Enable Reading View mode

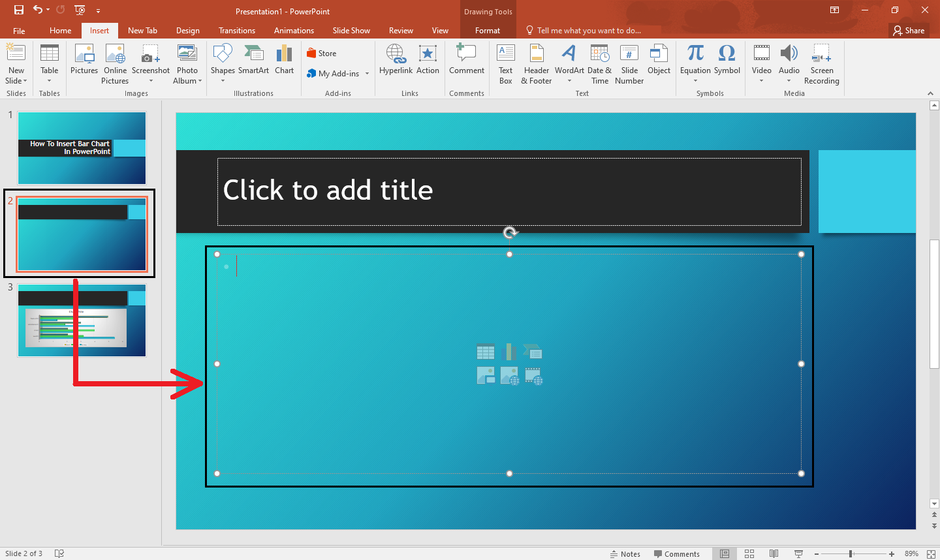tap(774, 553)
